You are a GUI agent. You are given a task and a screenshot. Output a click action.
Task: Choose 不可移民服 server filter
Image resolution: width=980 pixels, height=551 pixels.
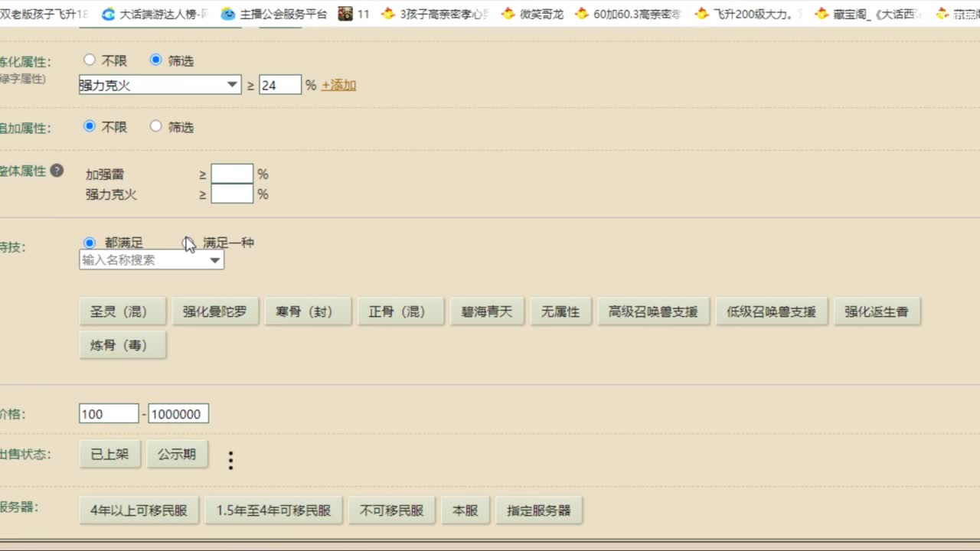[392, 510]
